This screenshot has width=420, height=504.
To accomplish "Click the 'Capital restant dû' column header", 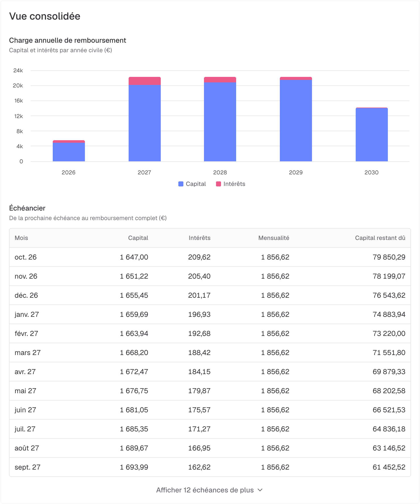I will coord(380,238).
